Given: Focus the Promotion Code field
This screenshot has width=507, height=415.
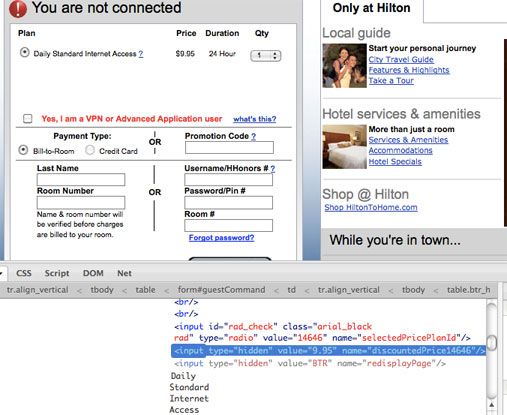Looking at the screenshot, I should click(229, 148).
